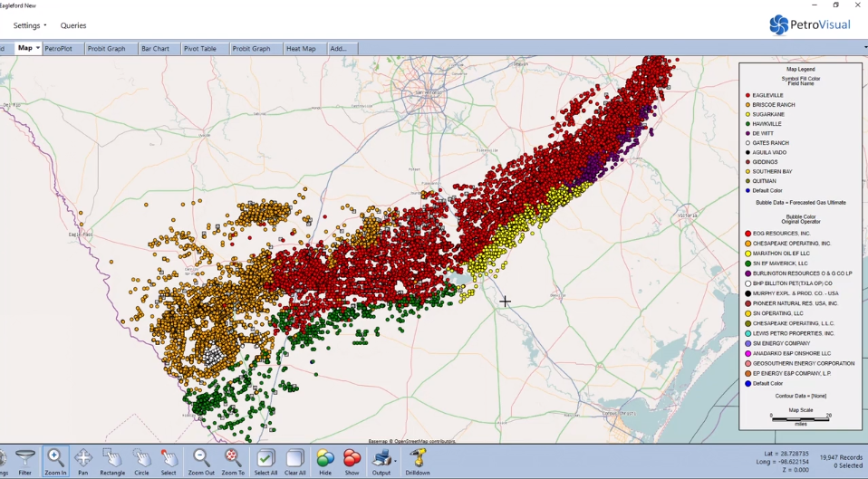Click the Add... tab button
868x479 pixels.
coord(338,48)
